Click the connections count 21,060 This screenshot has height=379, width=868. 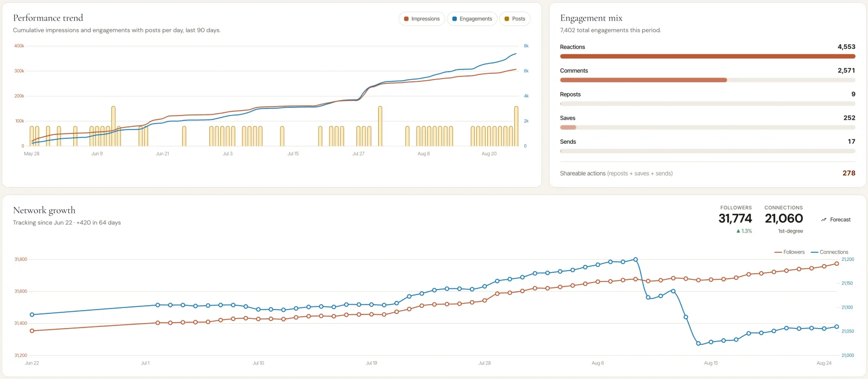click(784, 219)
